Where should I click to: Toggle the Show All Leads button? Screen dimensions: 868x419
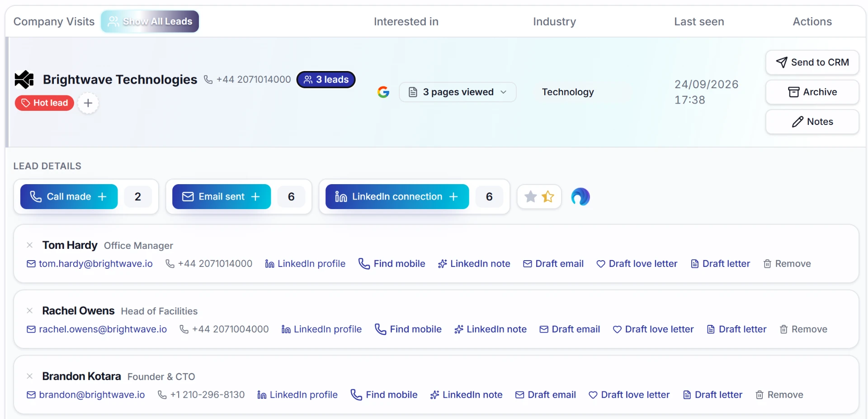[x=150, y=22]
